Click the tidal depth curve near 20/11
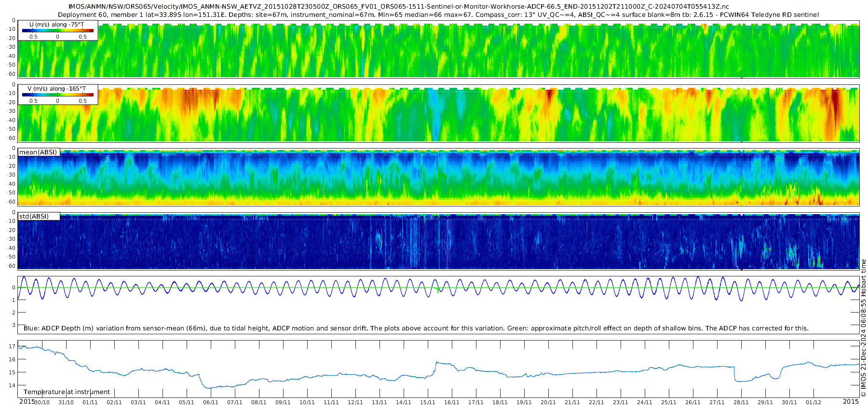 [x=548, y=287]
